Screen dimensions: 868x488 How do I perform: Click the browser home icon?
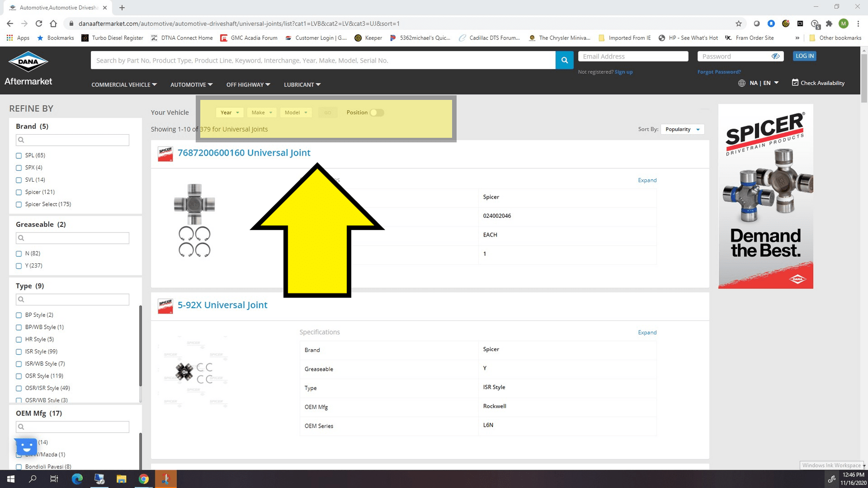coord(53,23)
